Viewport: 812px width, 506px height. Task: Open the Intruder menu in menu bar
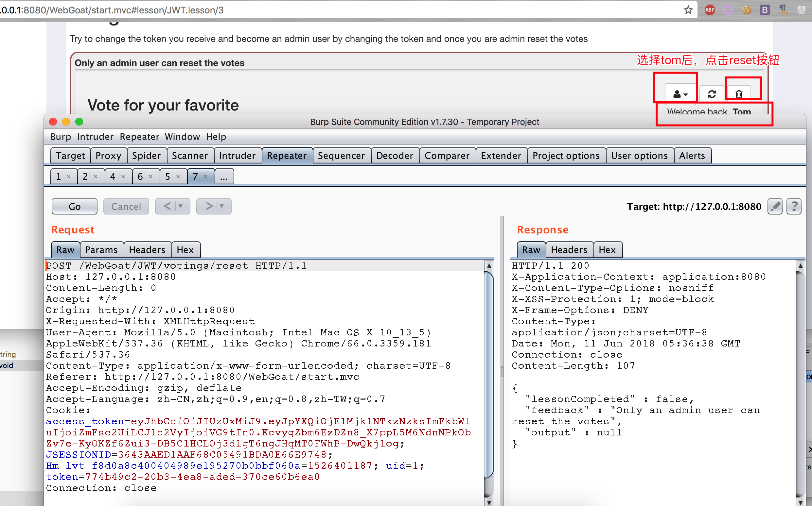[x=96, y=137]
